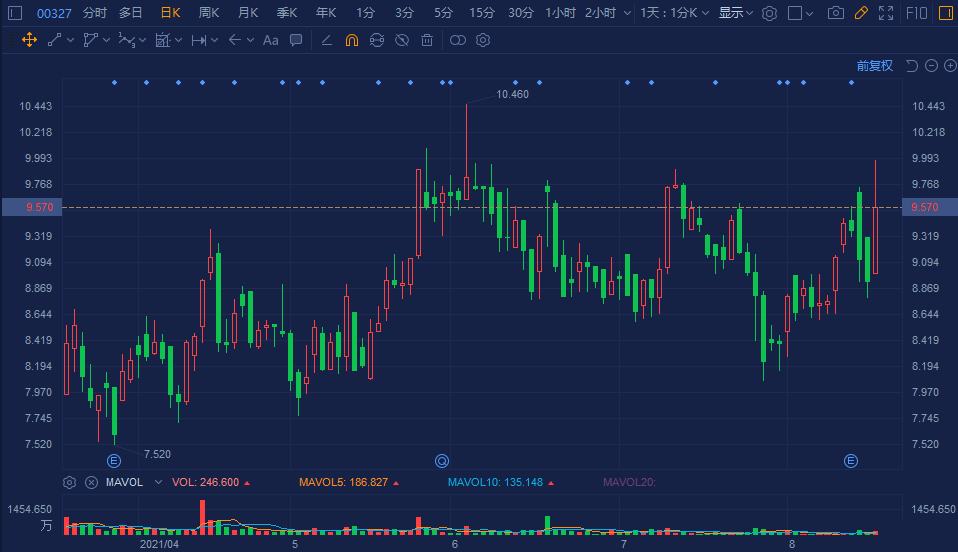Expand the range tool options arrow
This screenshot has height=552, width=958.
click(214, 40)
